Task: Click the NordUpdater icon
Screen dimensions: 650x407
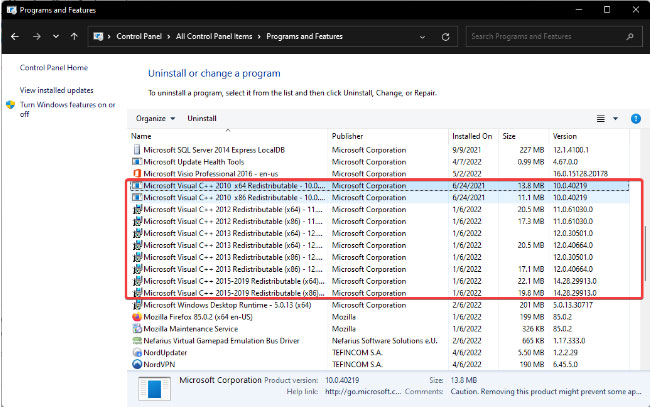Action: point(137,353)
